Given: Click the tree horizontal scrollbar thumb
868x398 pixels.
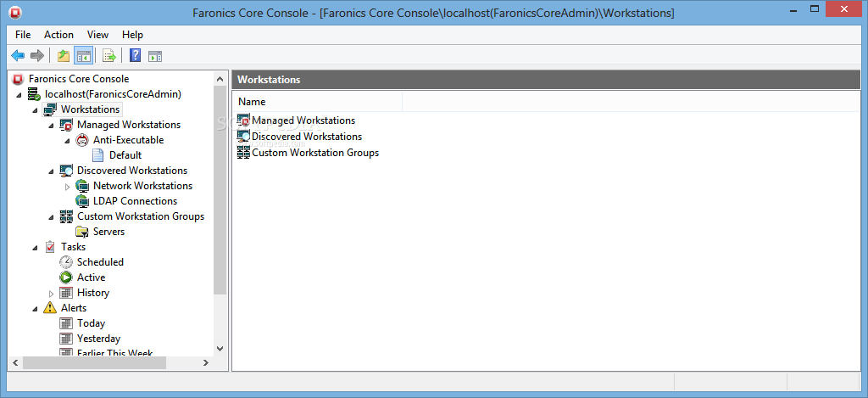Looking at the screenshot, I should [x=94, y=362].
